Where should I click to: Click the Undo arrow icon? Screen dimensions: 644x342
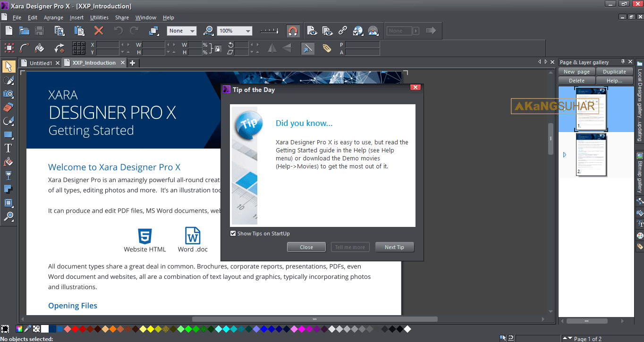click(119, 31)
